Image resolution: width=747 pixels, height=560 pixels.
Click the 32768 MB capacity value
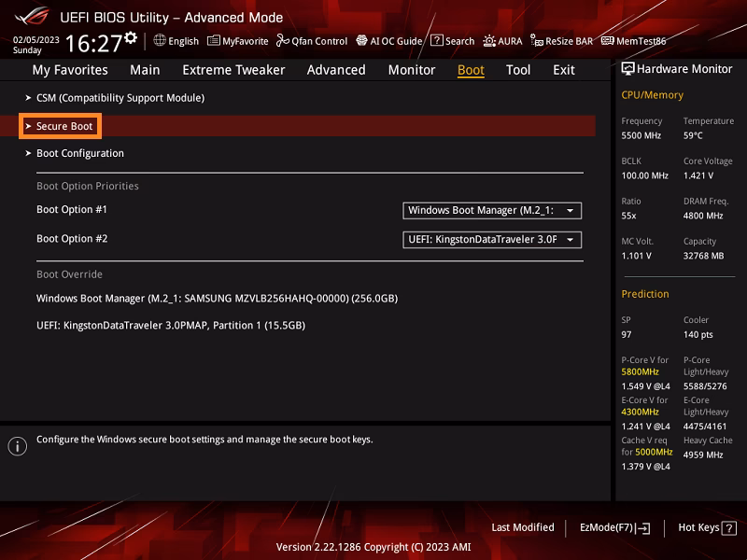pos(704,256)
